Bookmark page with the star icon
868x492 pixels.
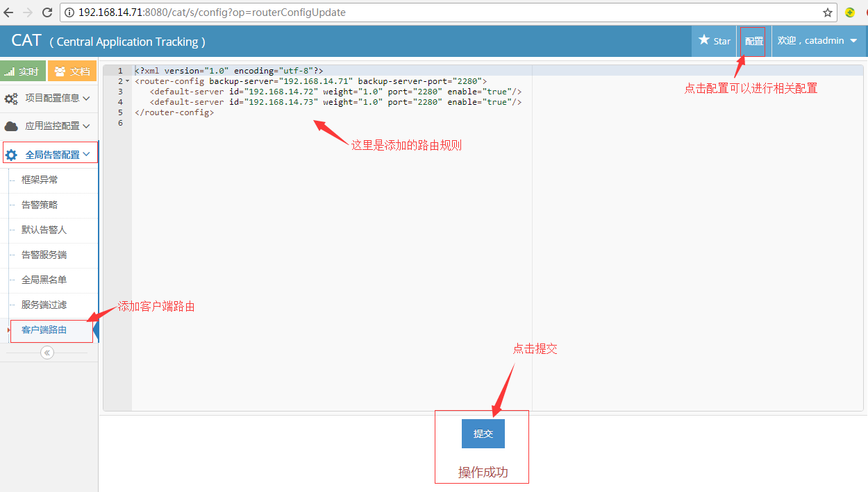tap(828, 12)
